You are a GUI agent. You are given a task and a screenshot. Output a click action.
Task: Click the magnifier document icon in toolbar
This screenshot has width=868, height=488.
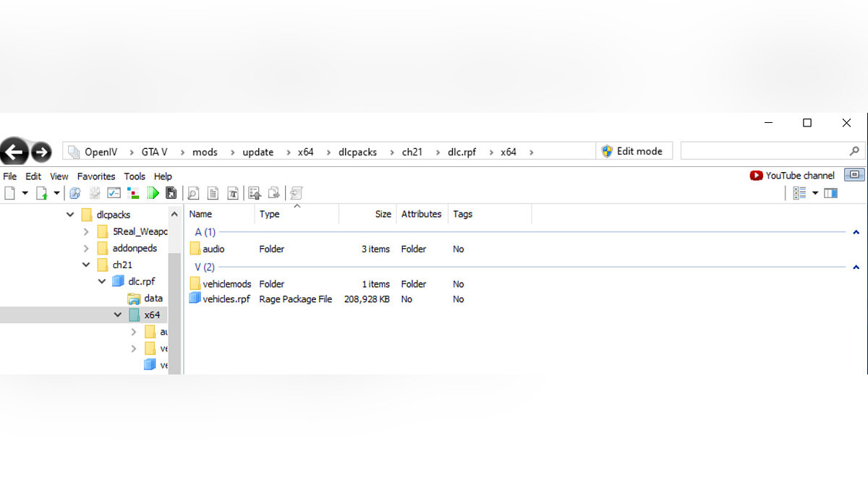click(x=193, y=193)
